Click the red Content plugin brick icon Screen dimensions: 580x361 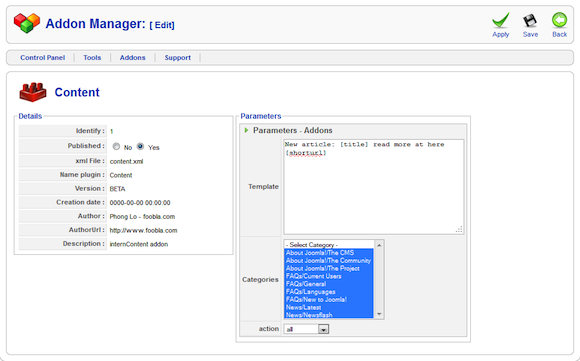click(x=33, y=92)
